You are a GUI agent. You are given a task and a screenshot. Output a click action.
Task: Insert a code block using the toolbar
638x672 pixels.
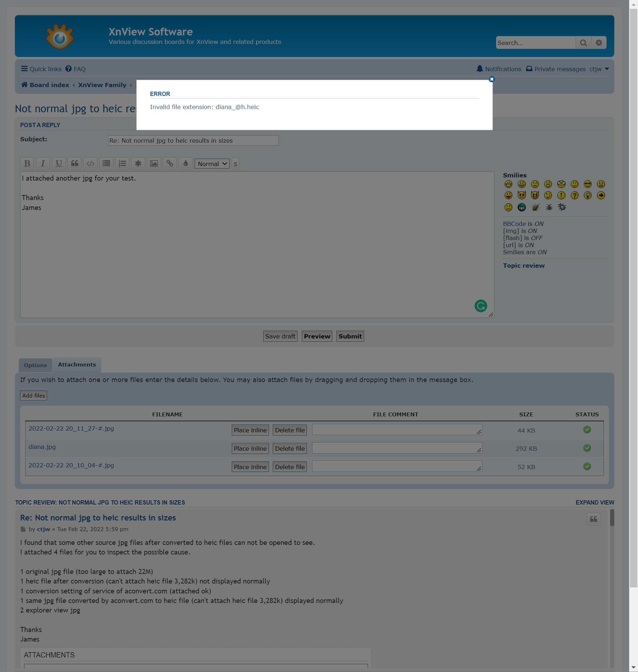(91, 164)
